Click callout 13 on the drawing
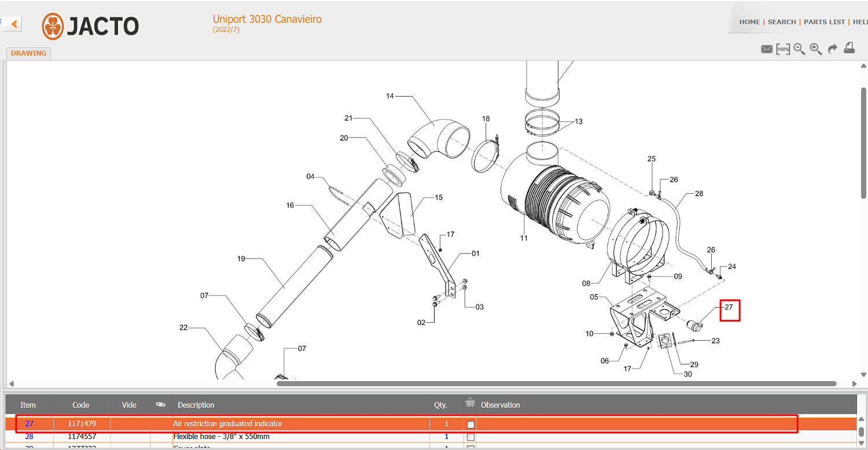This screenshot has width=868, height=450. pos(579,121)
